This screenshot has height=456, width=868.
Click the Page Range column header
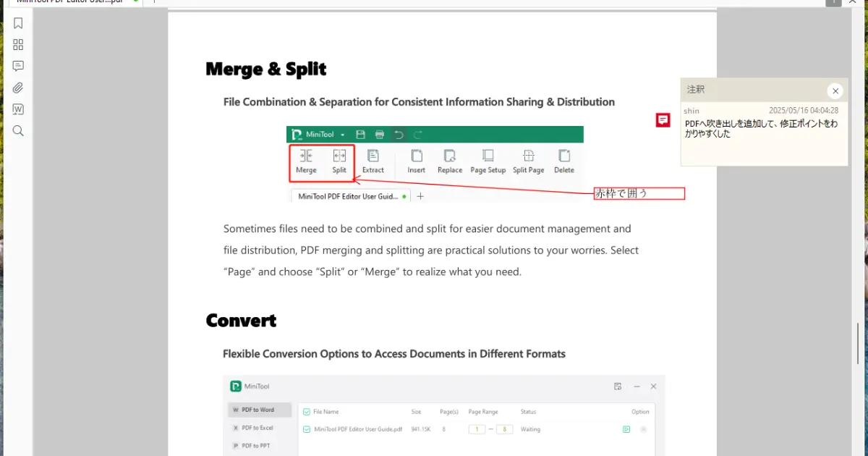tap(483, 412)
